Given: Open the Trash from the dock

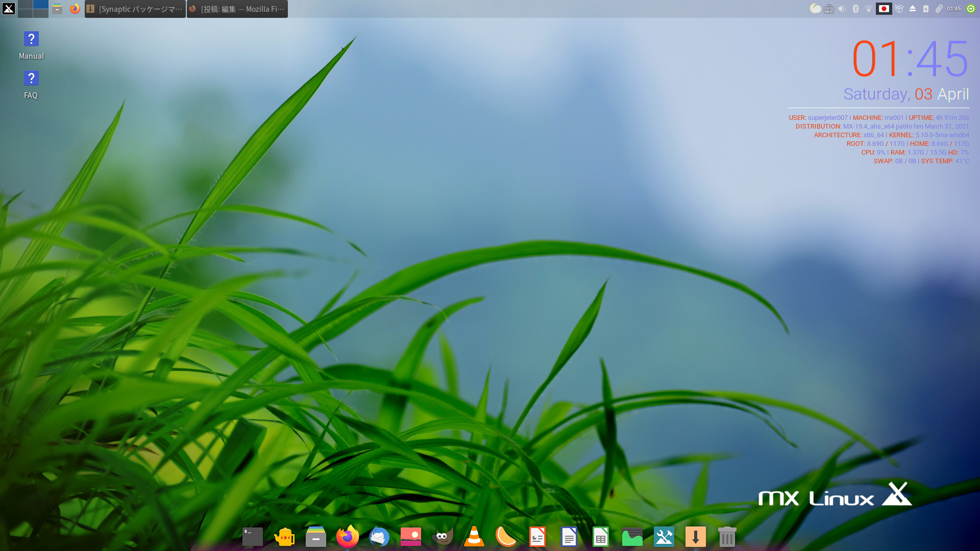Looking at the screenshot, I should coord(727,537).
